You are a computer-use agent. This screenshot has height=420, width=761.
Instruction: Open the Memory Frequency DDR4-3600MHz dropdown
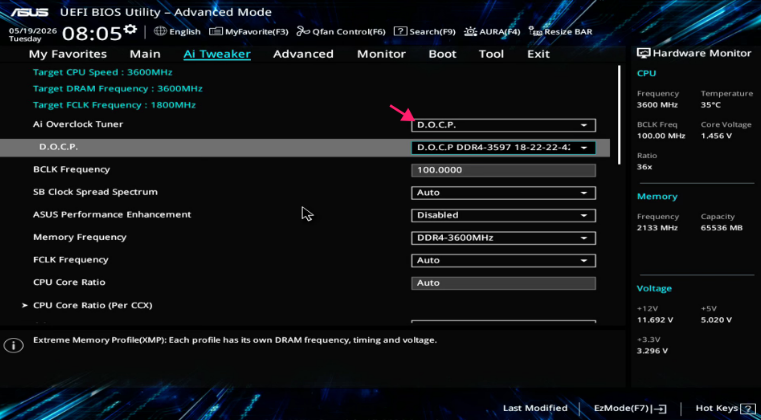[x=503, y=238]
